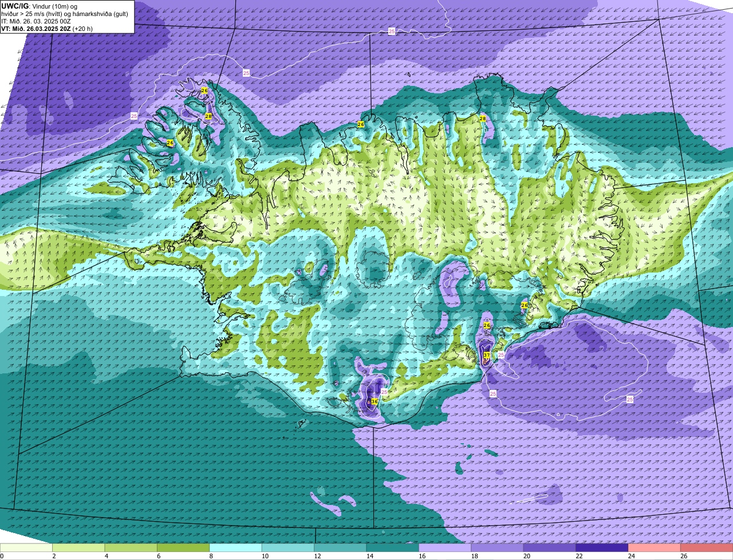Select the 'VT: Mið. 26.03.2025 20Z (+20 h)' line
733x560 pixels.
pos(47,29)
